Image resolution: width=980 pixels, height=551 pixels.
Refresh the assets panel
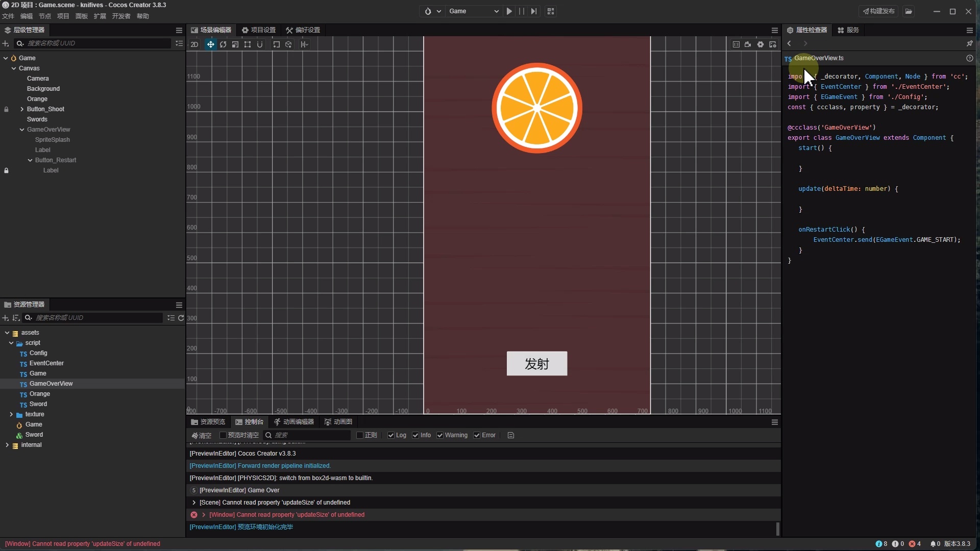pyautogui.click(x=181, y=318)
